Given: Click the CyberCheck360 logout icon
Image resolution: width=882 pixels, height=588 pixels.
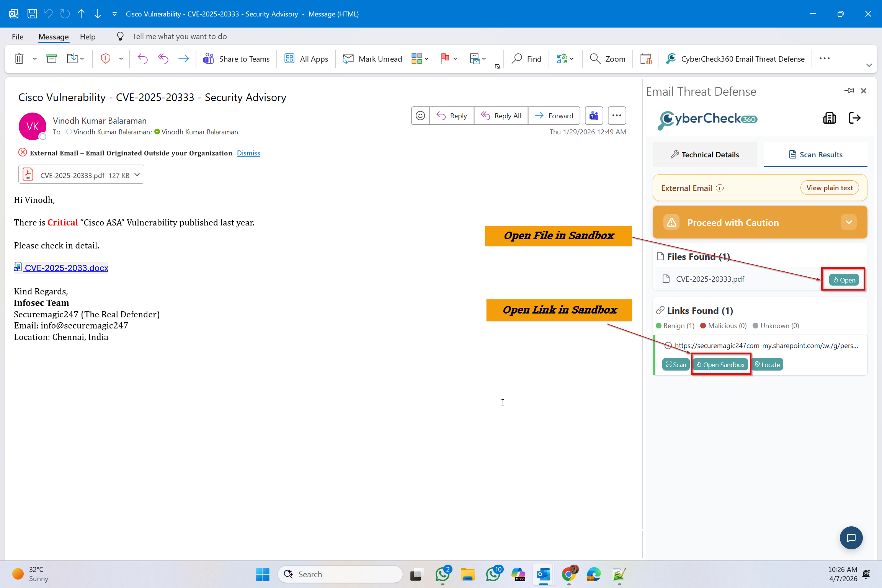Looking at the screenshot, I should [854, 118].
